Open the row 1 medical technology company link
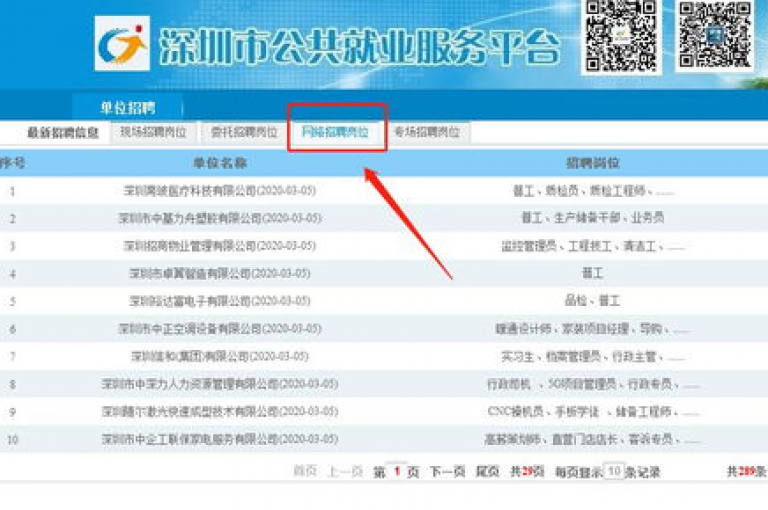 pyautogui.click(x=220, y=191)
